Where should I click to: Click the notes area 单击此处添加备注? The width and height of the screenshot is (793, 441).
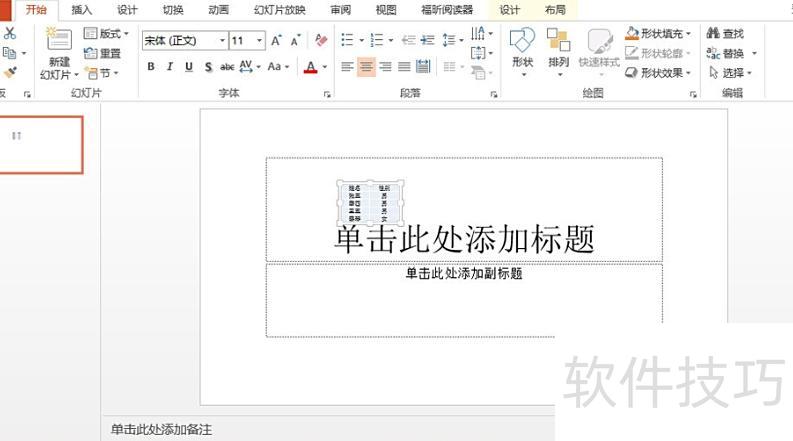coord(161,429)
